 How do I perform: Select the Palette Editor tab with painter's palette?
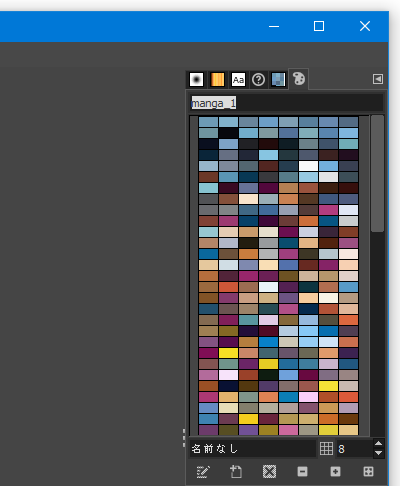(x=299, y=79)
